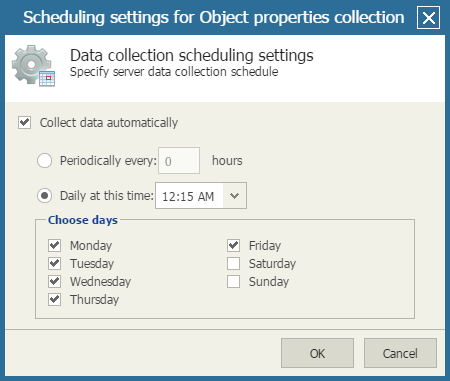Check the Sunday checkbox
This screenshot has width=450, height=381.
point(233,281)
